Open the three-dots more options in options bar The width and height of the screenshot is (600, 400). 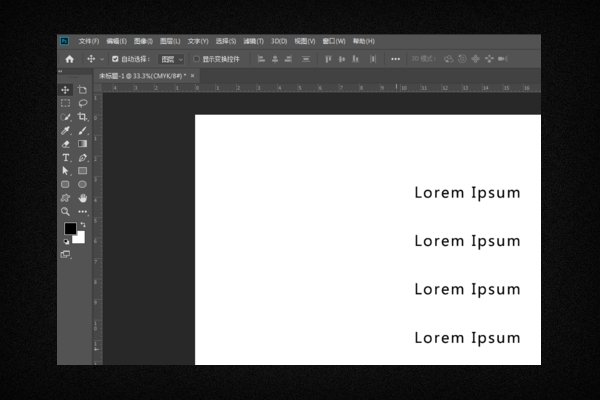[x=395, y=59]
